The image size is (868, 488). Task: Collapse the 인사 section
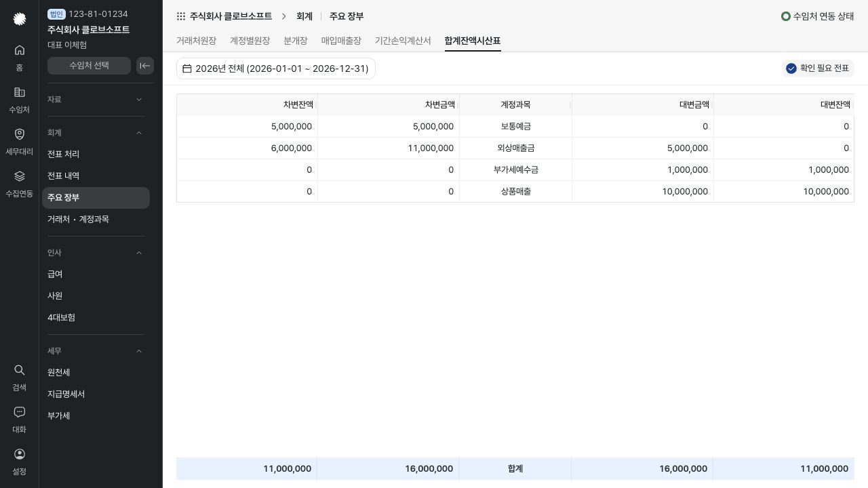pos(96,253)
